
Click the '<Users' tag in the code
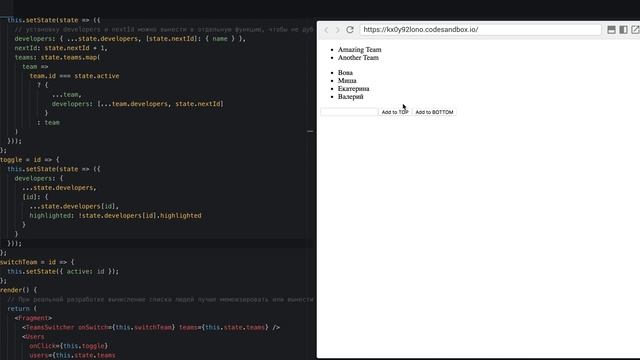pyautogui.click(x=33, y=337)
